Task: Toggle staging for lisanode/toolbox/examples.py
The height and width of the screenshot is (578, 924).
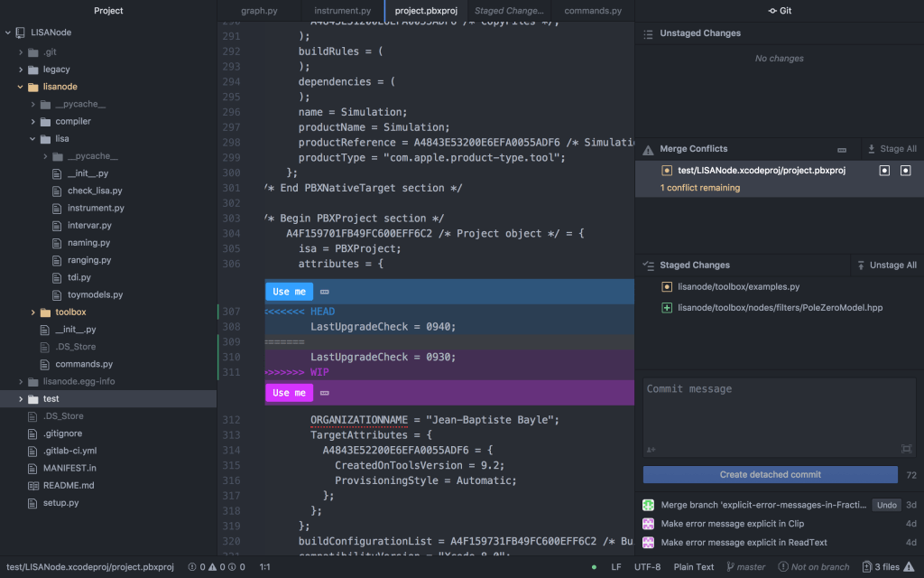Action: (x=667, y=287)
